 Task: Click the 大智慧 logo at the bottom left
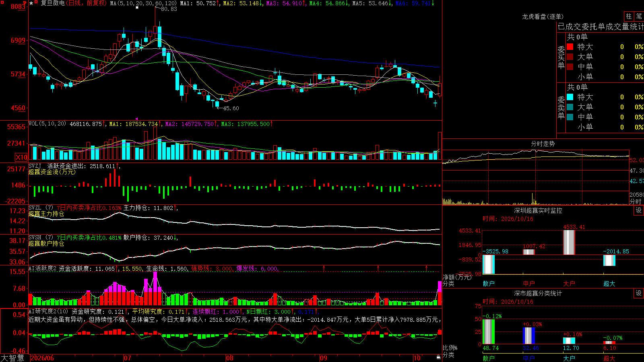[x=12, y=358]
